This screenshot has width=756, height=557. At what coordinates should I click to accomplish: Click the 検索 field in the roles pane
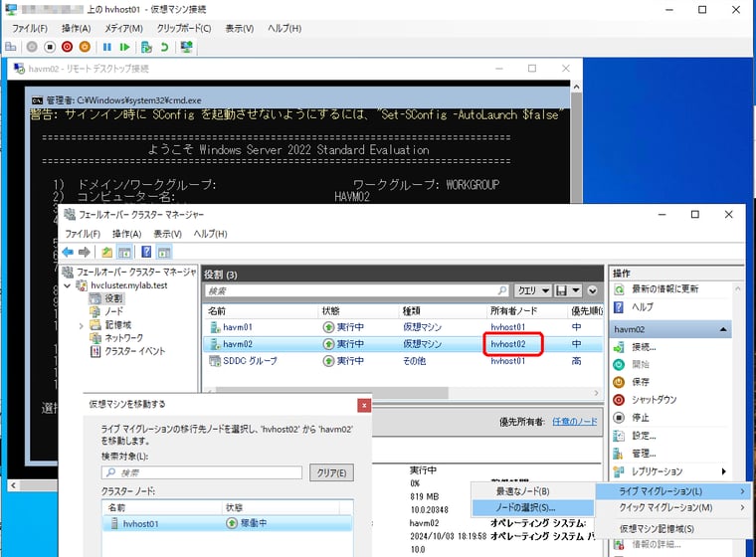coord(357,290)
